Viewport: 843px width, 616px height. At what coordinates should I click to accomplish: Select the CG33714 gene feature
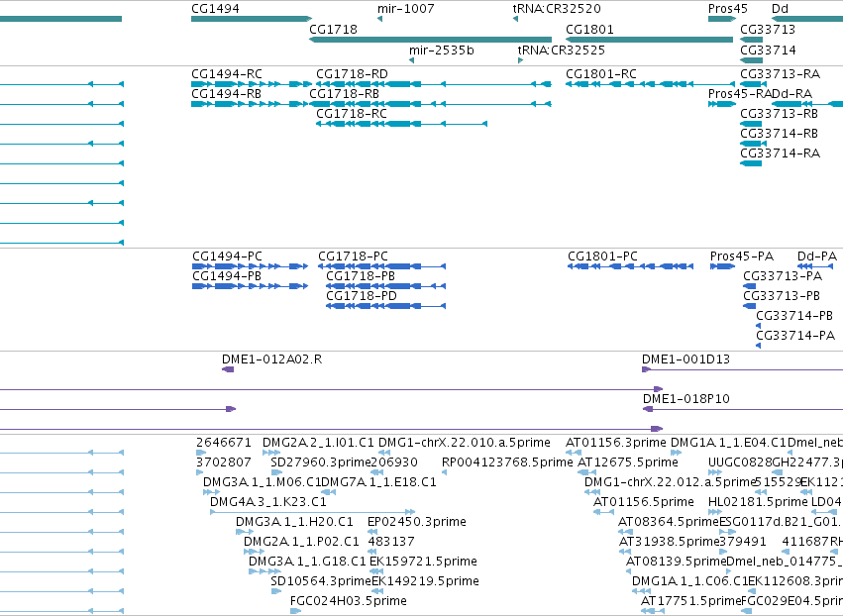[x=752, y=60]
